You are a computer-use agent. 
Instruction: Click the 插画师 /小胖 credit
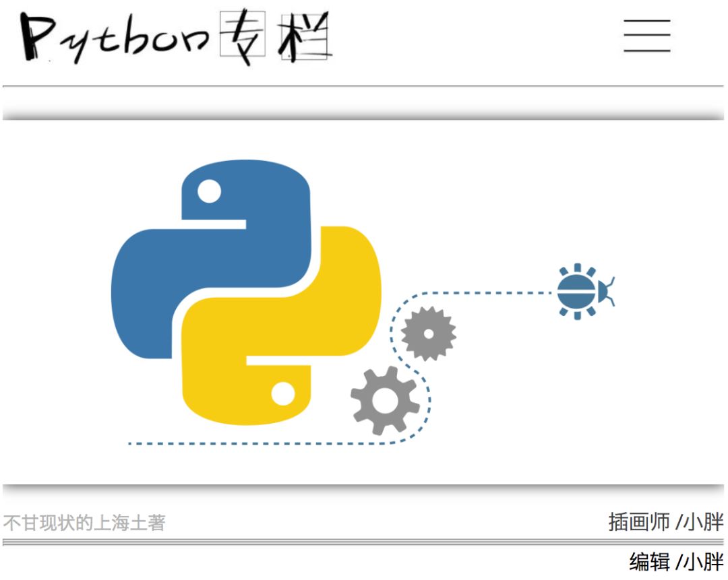tap(666, 522)
